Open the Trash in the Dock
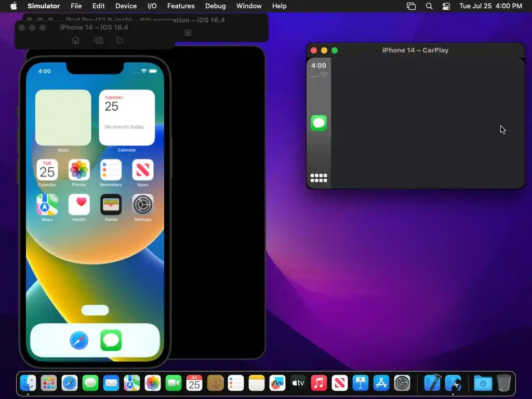The width and height of the screenshot is (532, 399). (x=504, y=383)
